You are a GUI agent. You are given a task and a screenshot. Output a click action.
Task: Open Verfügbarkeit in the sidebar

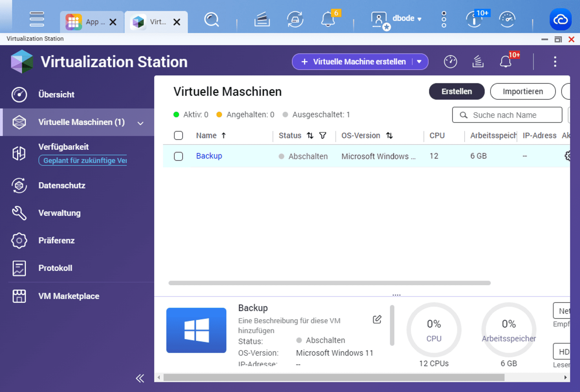point(63,147)
